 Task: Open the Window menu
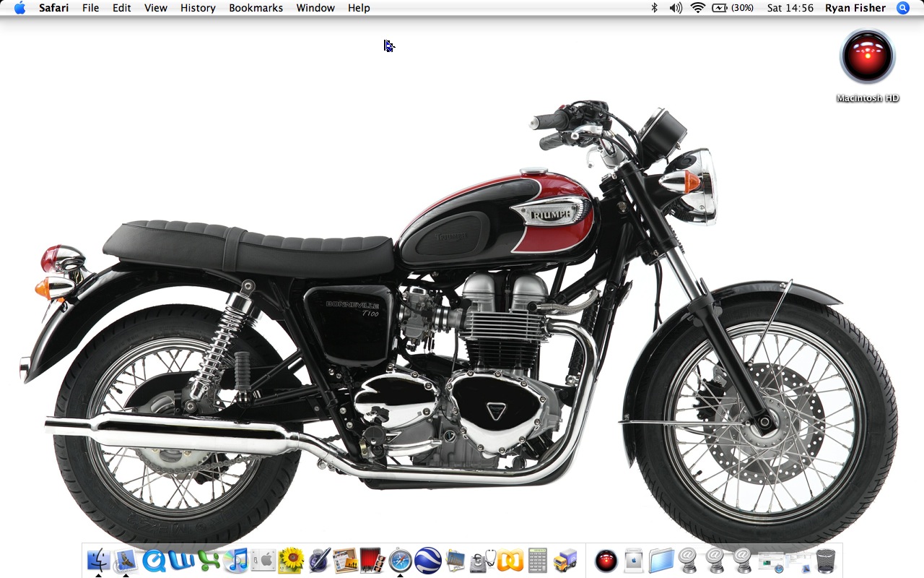click(315, 8)
